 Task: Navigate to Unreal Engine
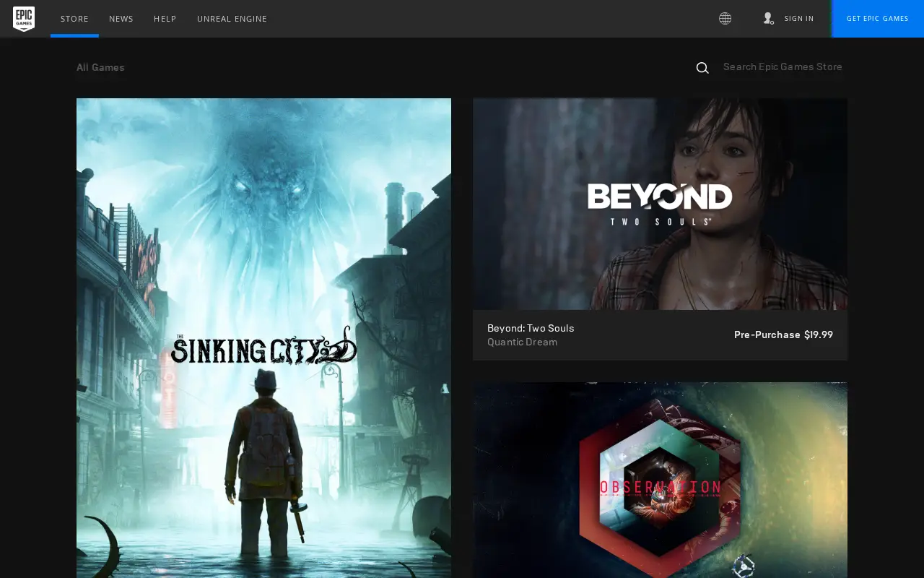click(x=232, y=19)
